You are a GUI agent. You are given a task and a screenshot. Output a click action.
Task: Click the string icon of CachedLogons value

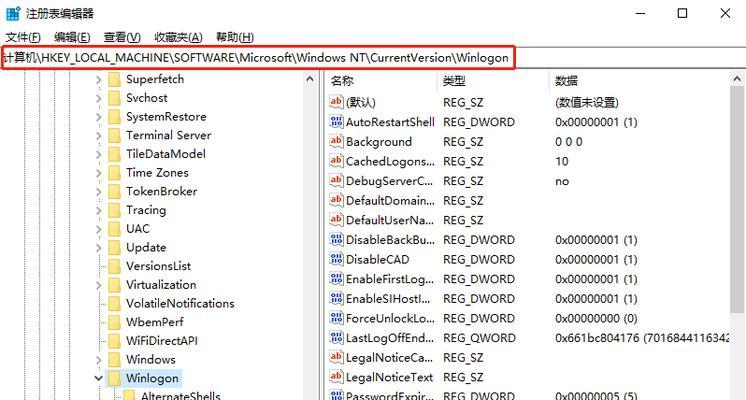pyautogui.click(x=336, y=161)
